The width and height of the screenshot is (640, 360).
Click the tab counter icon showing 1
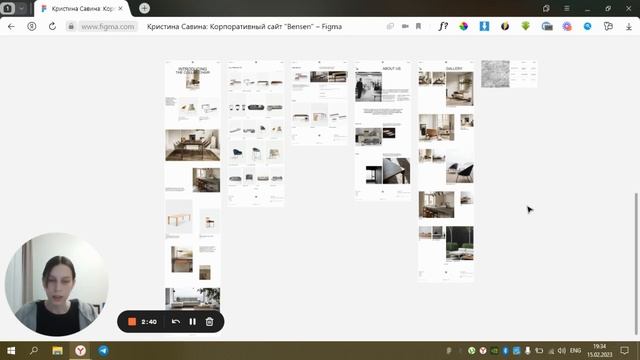(8, 8)
